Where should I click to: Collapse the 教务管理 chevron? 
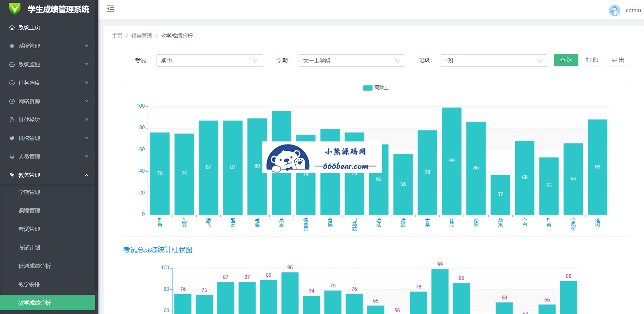(x=86, y=175)
